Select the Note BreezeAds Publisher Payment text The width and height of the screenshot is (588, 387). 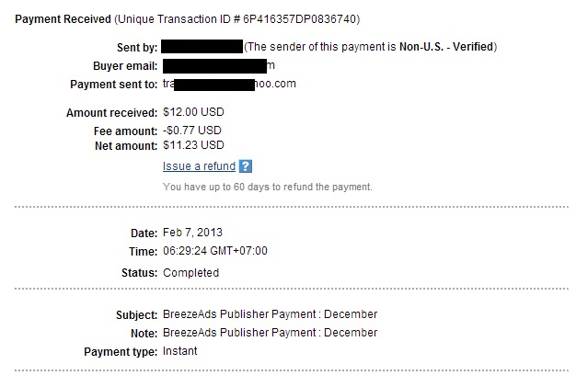[x=270, y=333]
